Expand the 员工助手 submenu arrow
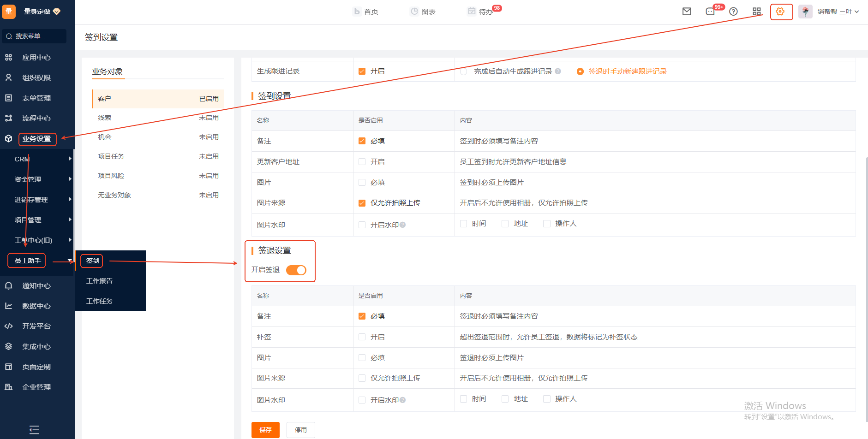The height and width of the screenshot is (439, 868). click(x=70, y=261)
